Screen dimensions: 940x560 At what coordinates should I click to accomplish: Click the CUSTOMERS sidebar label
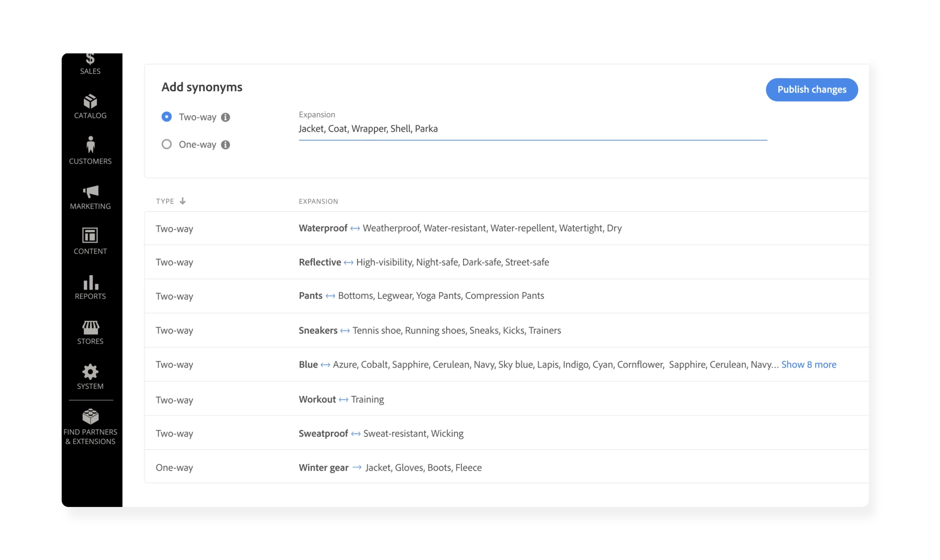coord(90,161)
